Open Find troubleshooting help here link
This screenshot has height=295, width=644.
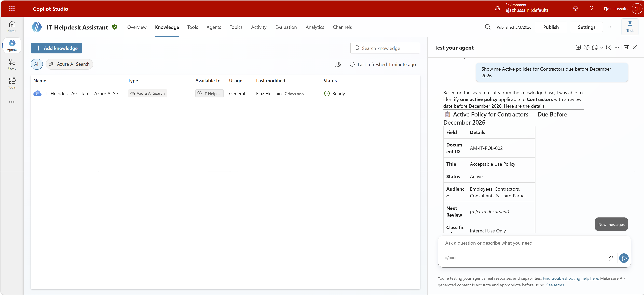pyautogui.click(x=570, y=278)
